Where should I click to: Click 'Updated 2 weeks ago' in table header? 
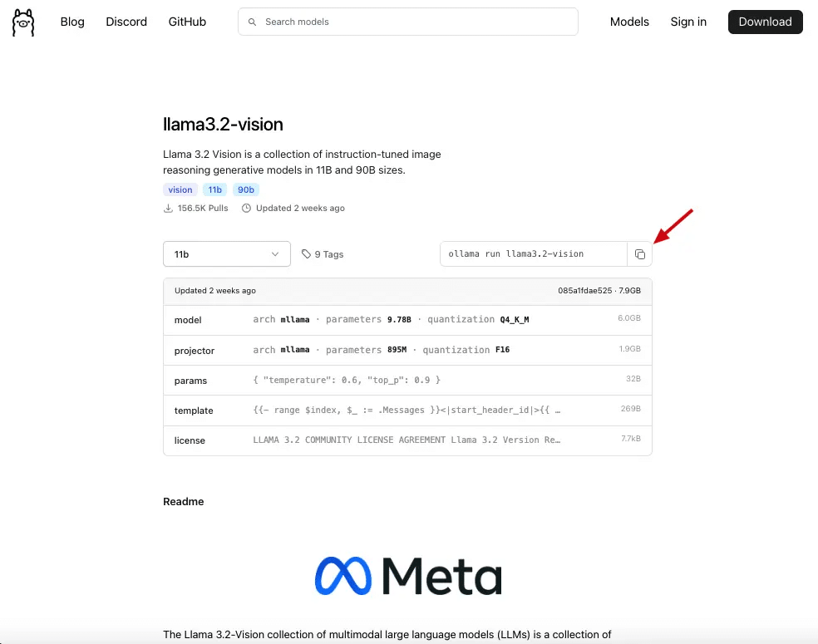[x=215, y=291]
